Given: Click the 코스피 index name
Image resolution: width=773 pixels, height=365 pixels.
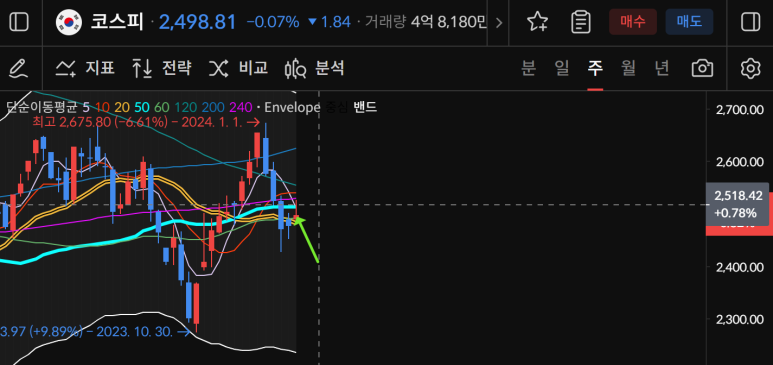Looking at the screenshot, I should point(117,22).
